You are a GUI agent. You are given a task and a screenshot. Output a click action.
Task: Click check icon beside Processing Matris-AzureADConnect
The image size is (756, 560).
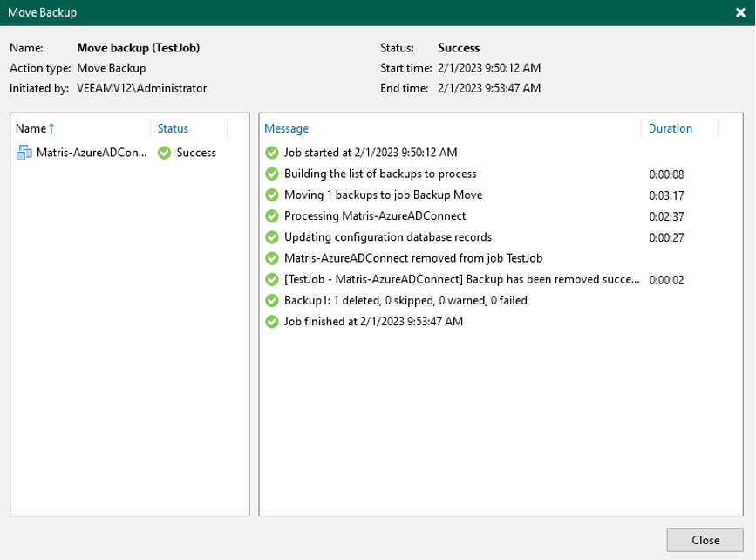coord(272,215)
